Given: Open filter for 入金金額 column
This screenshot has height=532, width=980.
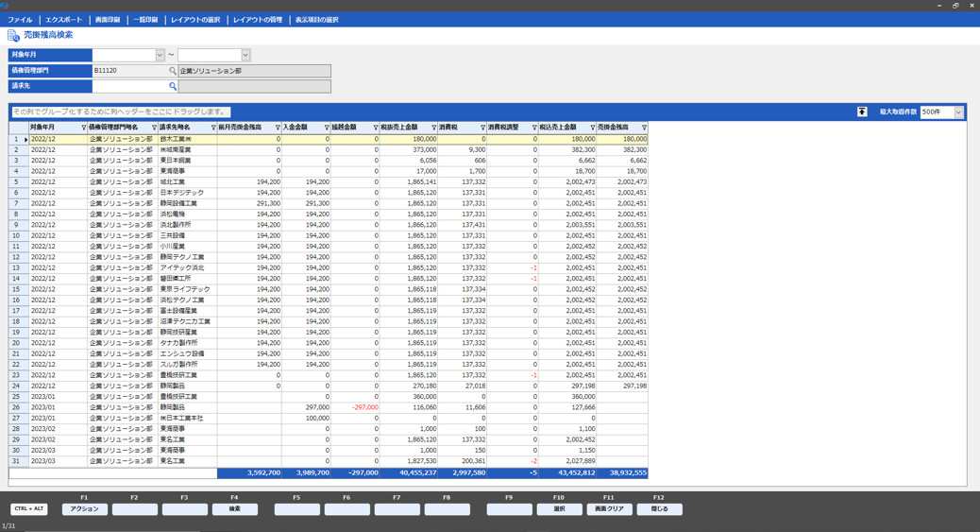Looking at the screenshot, I should coord(327,128).
